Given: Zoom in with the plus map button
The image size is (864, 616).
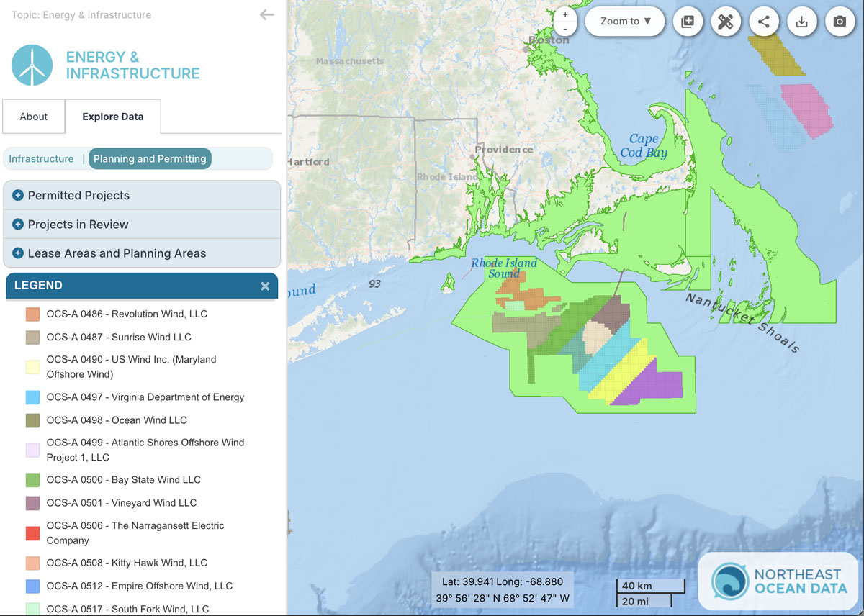Looking at the screenshot, I should 565,14.
